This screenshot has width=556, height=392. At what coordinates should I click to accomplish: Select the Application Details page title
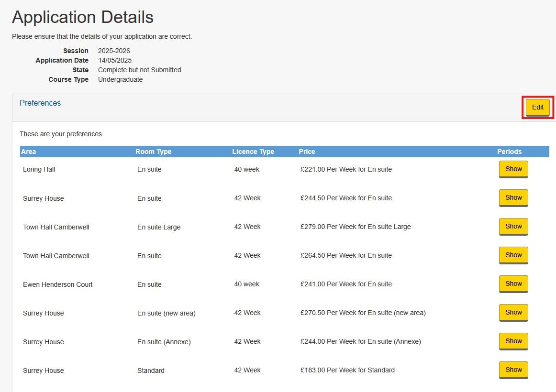click(x=82, y=17)
